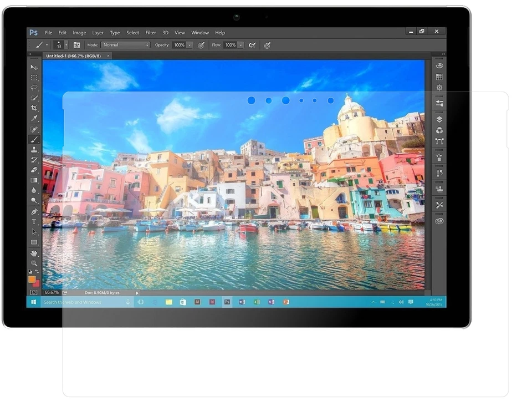The height and width of the screenshot is (401, 532).
Task: Launch Photoshop from the taskbar
Action: [227, 302]
